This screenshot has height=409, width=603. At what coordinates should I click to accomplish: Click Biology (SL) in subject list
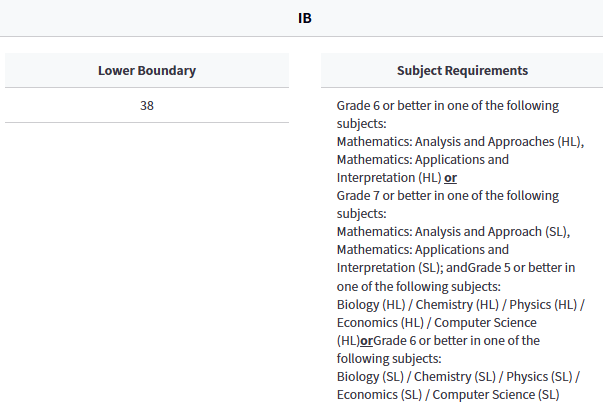point(367,376)
